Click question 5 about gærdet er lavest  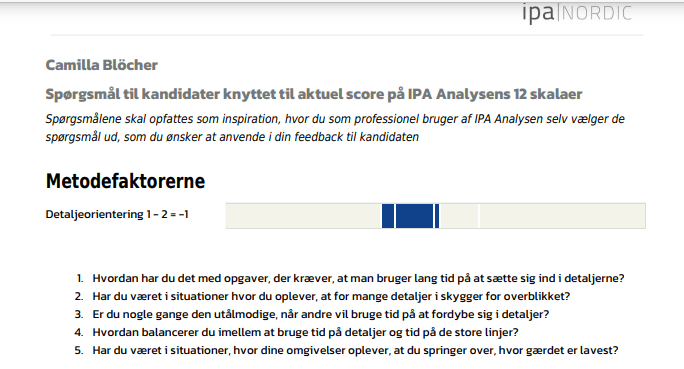coord(355,350)
